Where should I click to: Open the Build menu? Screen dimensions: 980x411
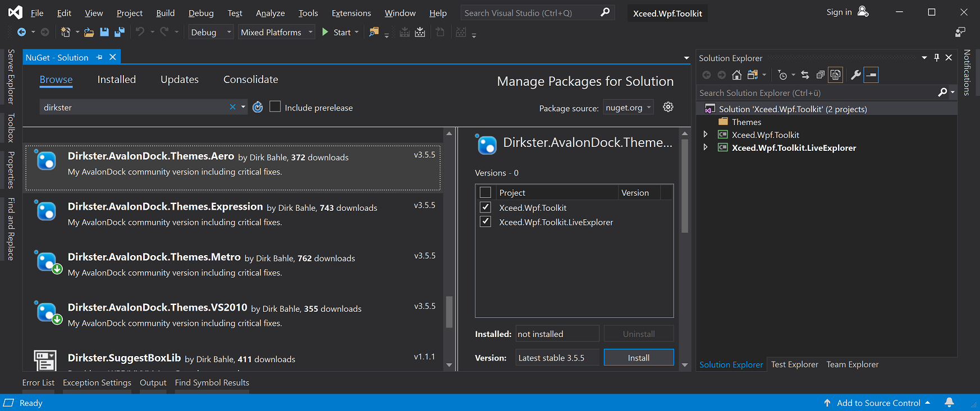(165, 13)
